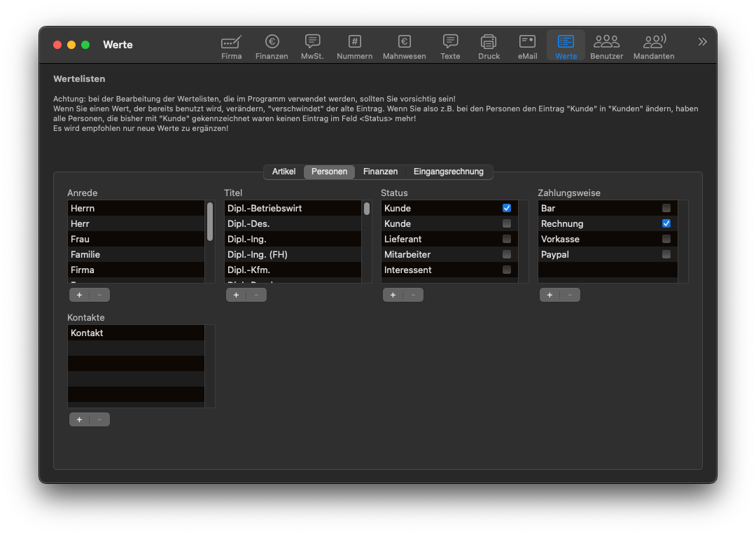Screen dimensions: 756x535
Task: Click plus button under Kontakte list
Action: 79,419
